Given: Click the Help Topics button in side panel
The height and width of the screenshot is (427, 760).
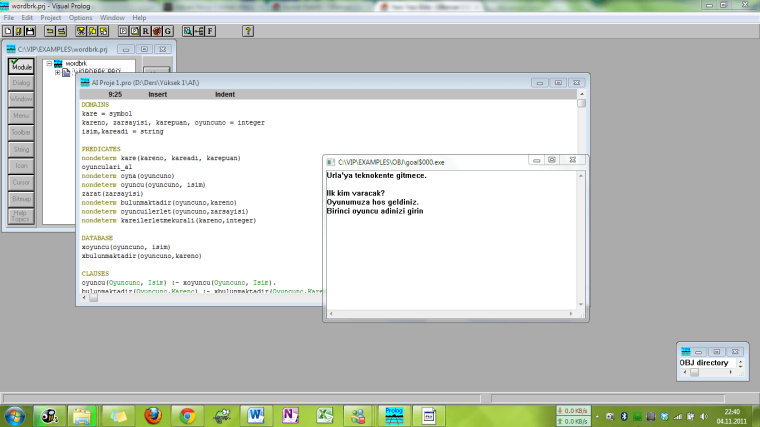Looking at the screenshot, I should click(21, 216).
